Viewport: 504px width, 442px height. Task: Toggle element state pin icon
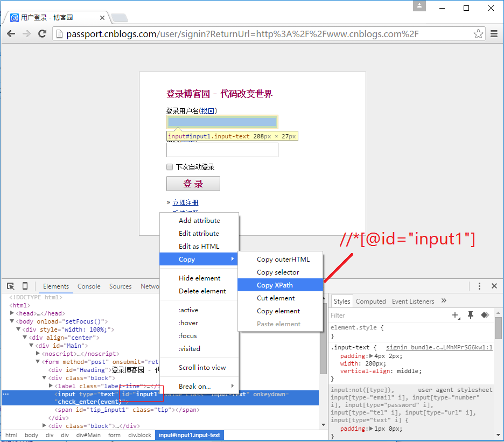tap(471, 315)
